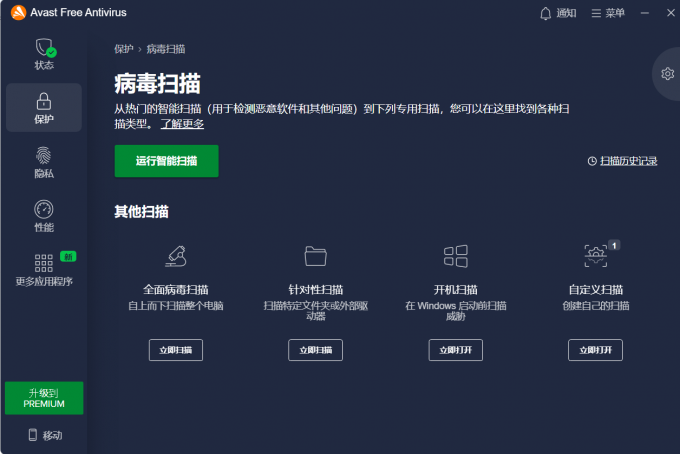Click 立即扫描 under 全面病毒扫描
This screenshot has width=680, height=454.
pyautogui.click(x=176, y=350)
